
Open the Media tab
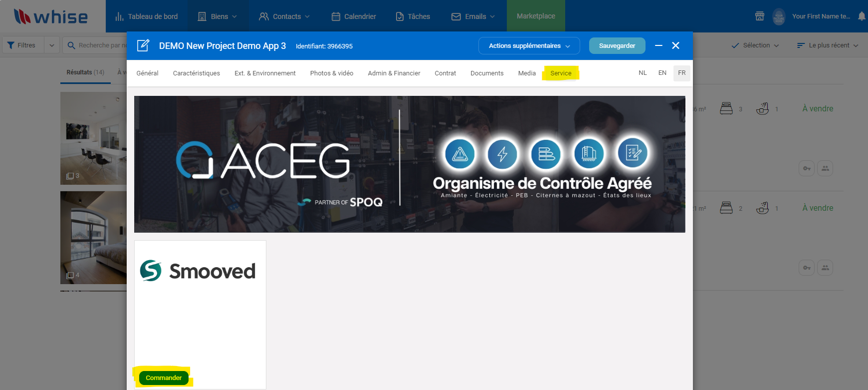point(527,73)
